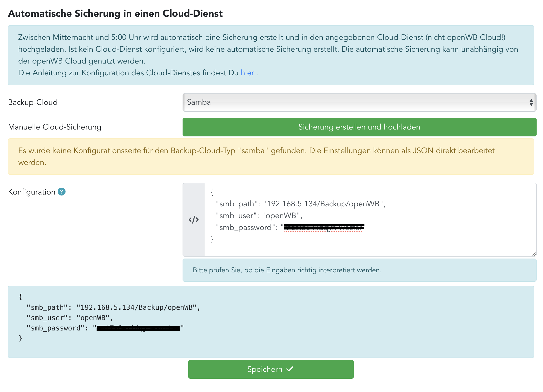This screenshot has width=543, height=392.
Task: Click the redacted smb_password value in editor
Action: click(324, 227)
